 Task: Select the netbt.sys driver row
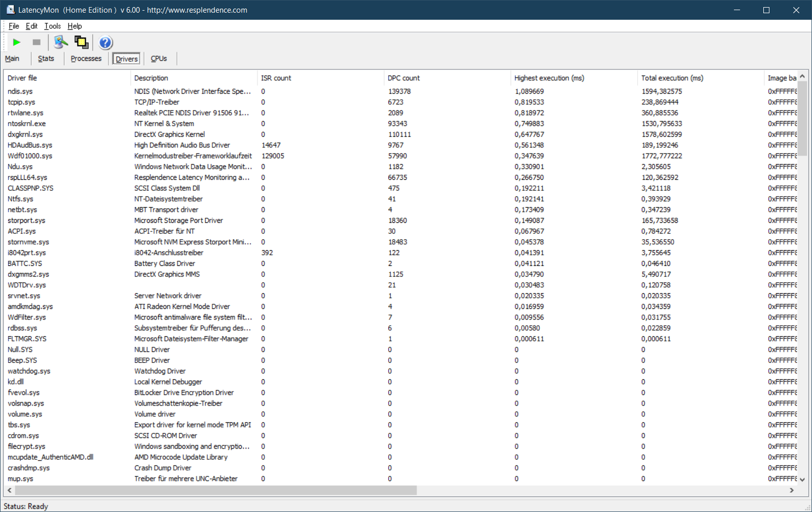[400, 210]
